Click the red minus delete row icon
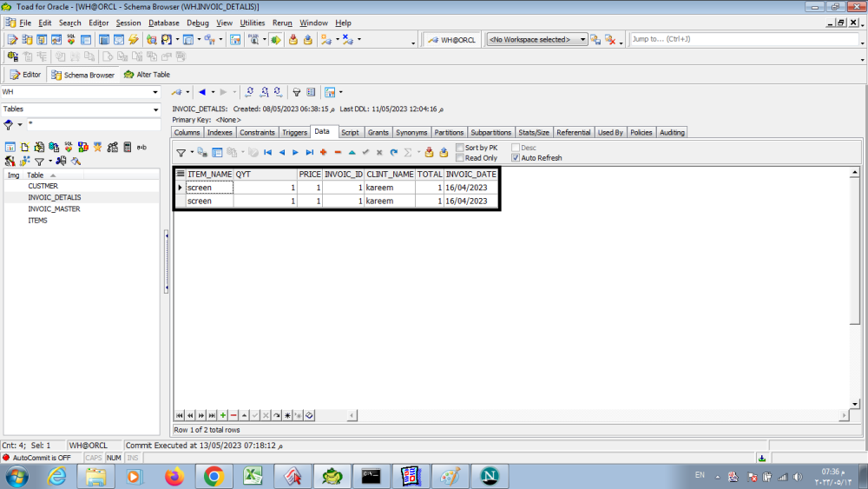Viewport: 868px width, 489px height. click(338, 153)
